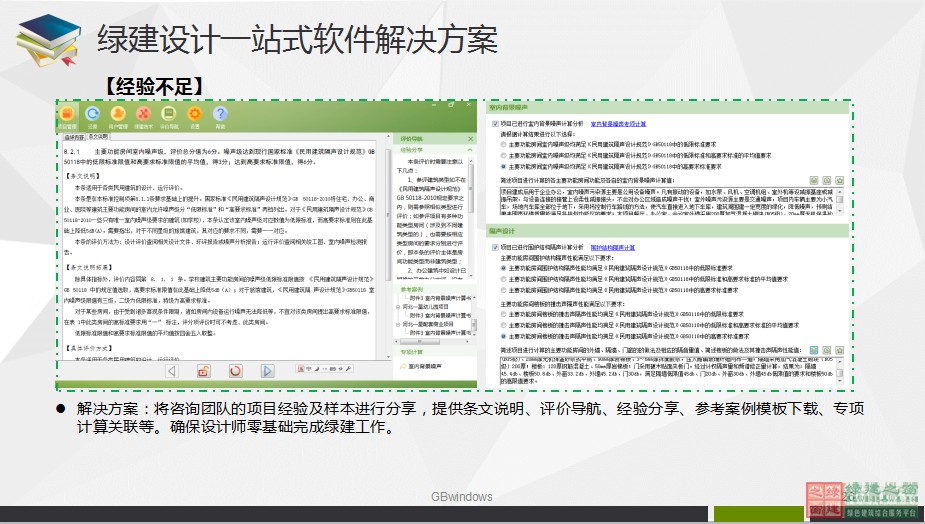Select 楼板撞击声 低限标准要求 radio
Image resolution: width=925 pixels, height=524 pixels.
click(x=503, y=314)
